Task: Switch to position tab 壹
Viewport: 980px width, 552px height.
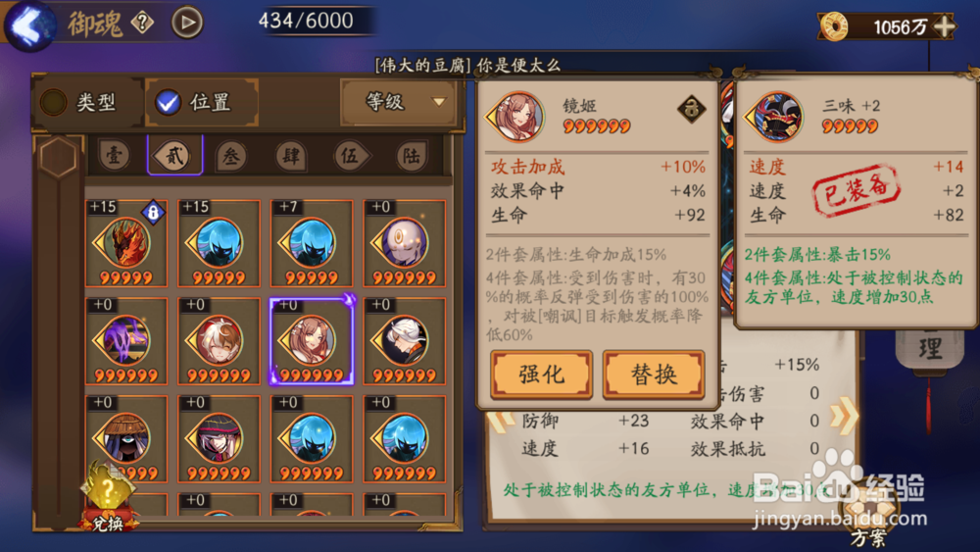Action: [114, 155]
